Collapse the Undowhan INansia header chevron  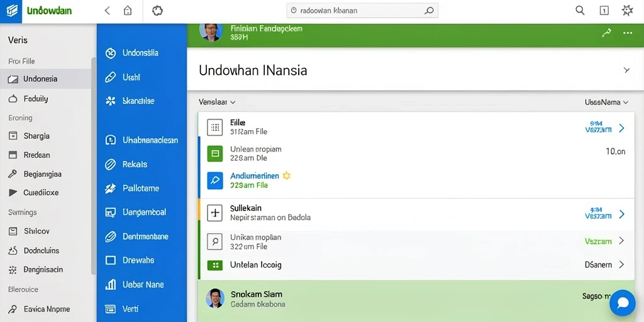coord(626,70)
